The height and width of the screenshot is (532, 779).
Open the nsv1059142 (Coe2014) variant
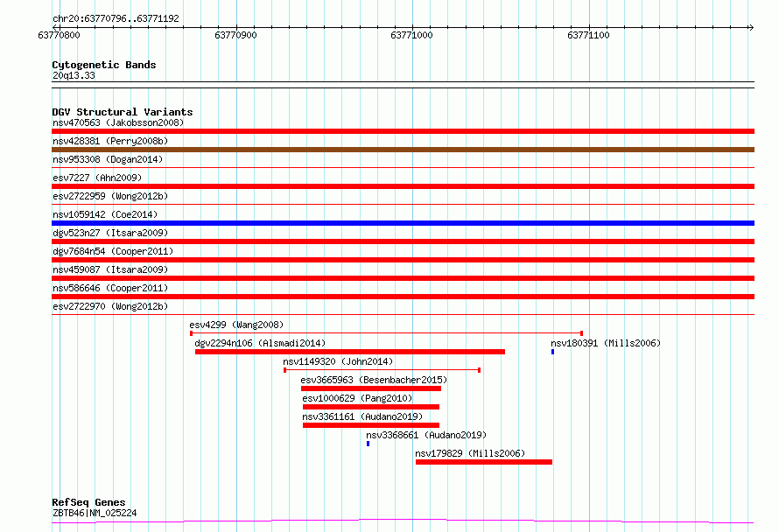click(x=105, y=214)
